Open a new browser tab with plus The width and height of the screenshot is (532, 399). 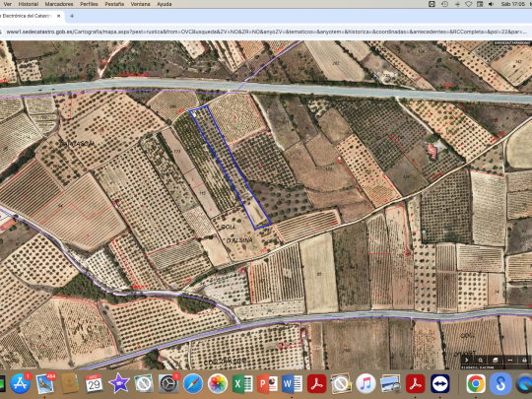[x=72, y=16]
